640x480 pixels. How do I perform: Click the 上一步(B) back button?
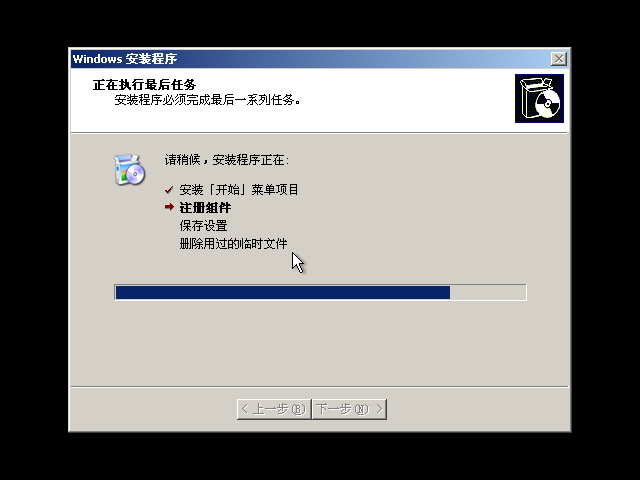274,409
